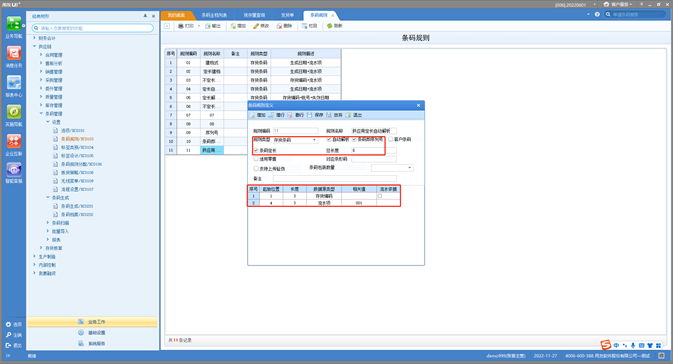Click the 删除 delete toolbar icon
Screen dimensions: 673x364
279,26
